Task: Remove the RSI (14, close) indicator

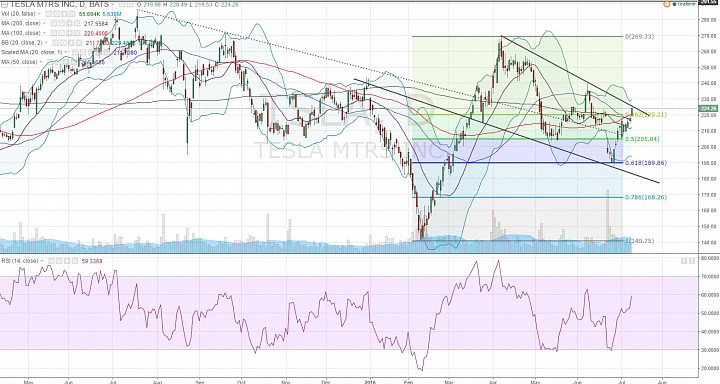Action: (x=75, y=261)
